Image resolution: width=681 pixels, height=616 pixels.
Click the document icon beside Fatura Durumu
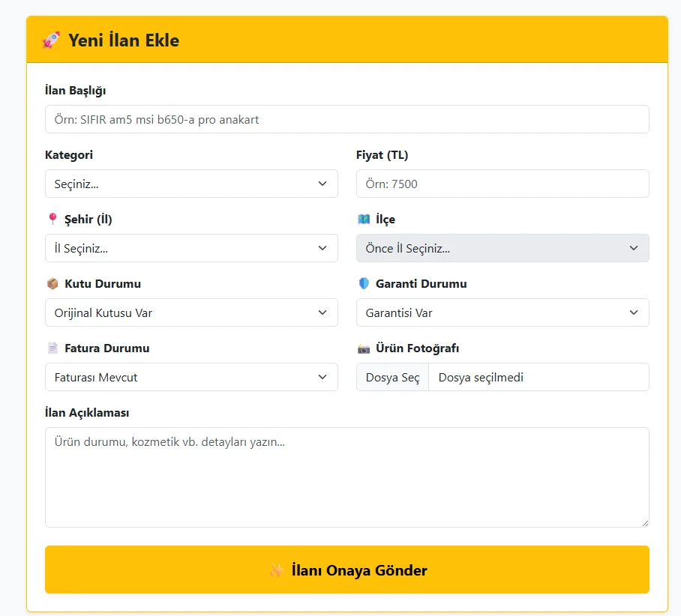pyautogui.click(x=52, y=348)
